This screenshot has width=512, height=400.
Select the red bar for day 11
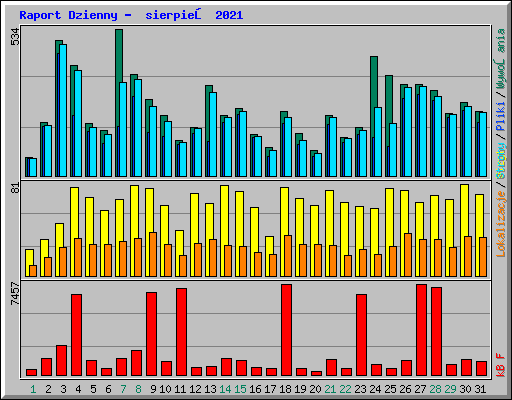coord(181,332)
